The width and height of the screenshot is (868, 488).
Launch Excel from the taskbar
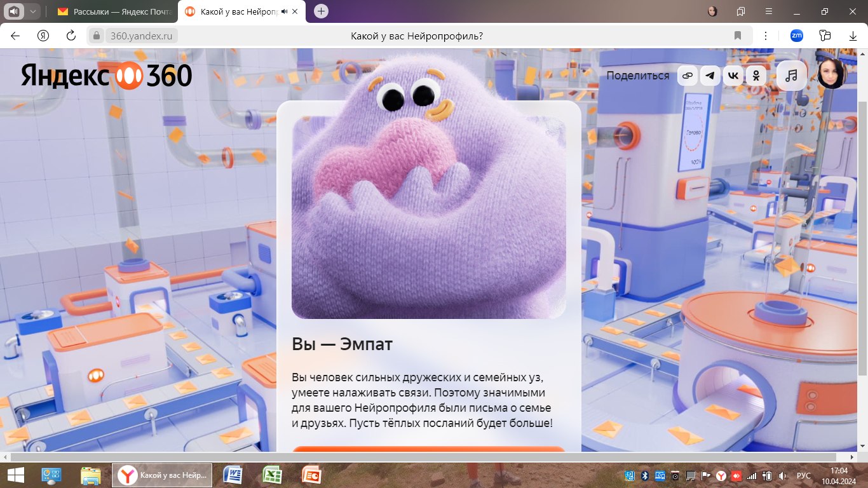click(x=273, y=475)
